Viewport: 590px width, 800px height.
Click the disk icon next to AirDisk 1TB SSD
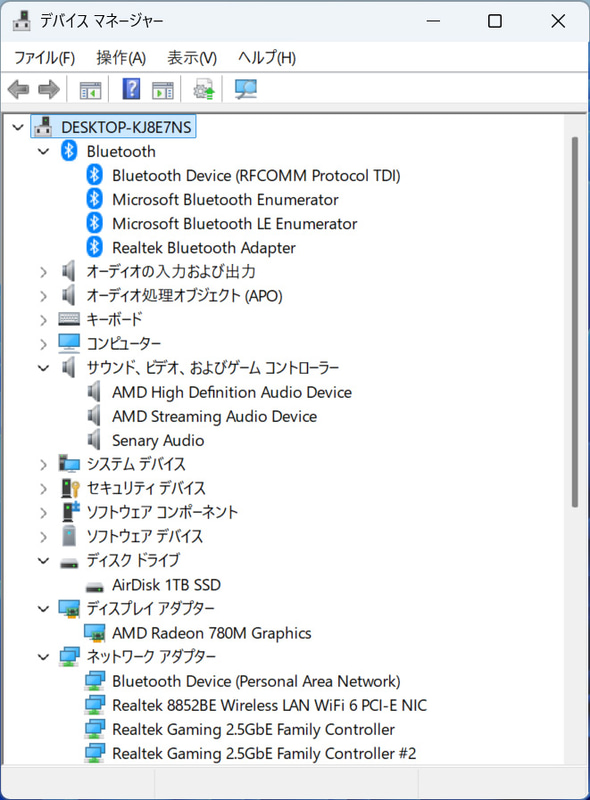click(93, 584)
